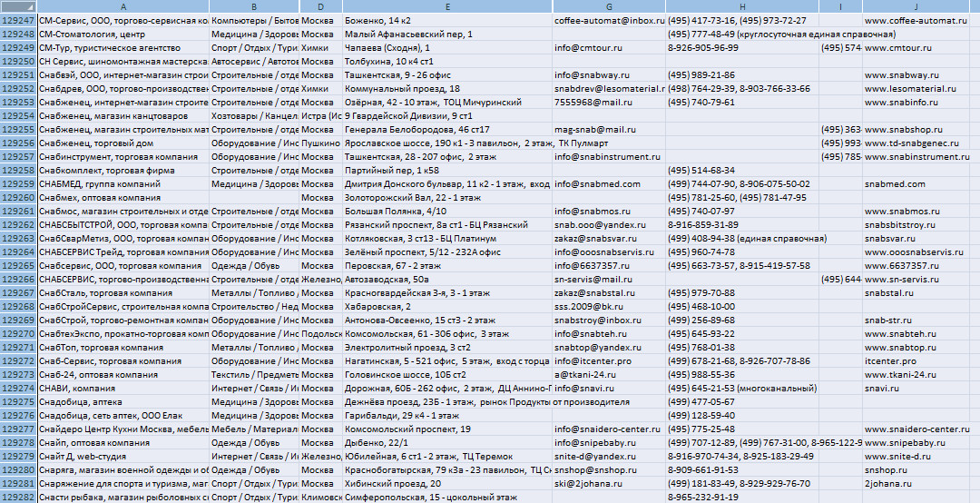
Task: Select row header 129270
Action: pyautogui.click(x=18, y=333)
